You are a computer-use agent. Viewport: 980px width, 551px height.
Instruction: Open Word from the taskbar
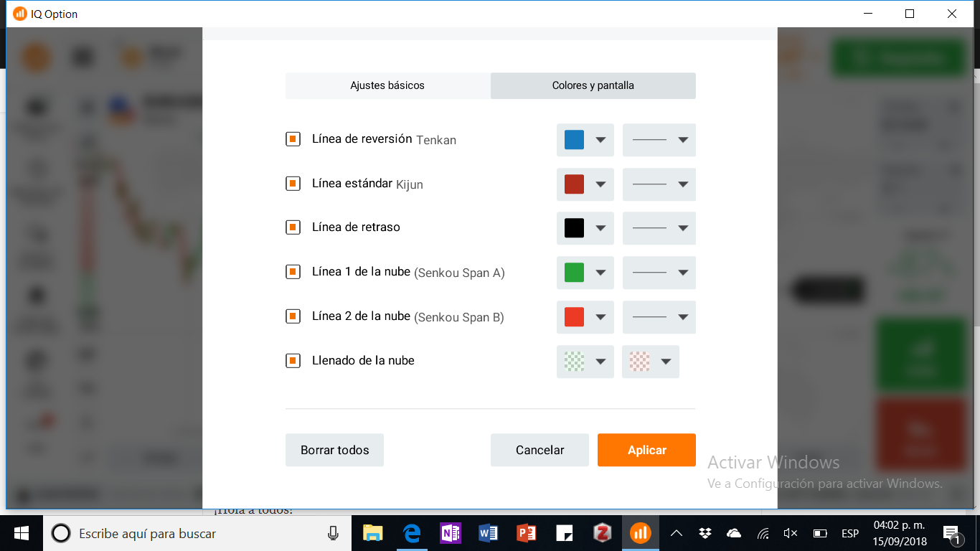(488, 533)
